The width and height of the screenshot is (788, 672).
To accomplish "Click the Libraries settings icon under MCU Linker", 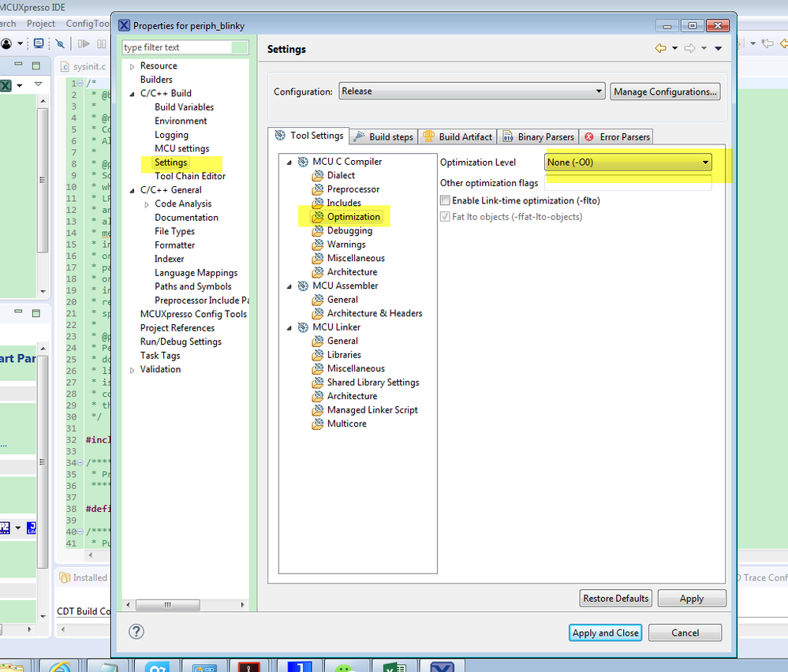I will (318, 355).
